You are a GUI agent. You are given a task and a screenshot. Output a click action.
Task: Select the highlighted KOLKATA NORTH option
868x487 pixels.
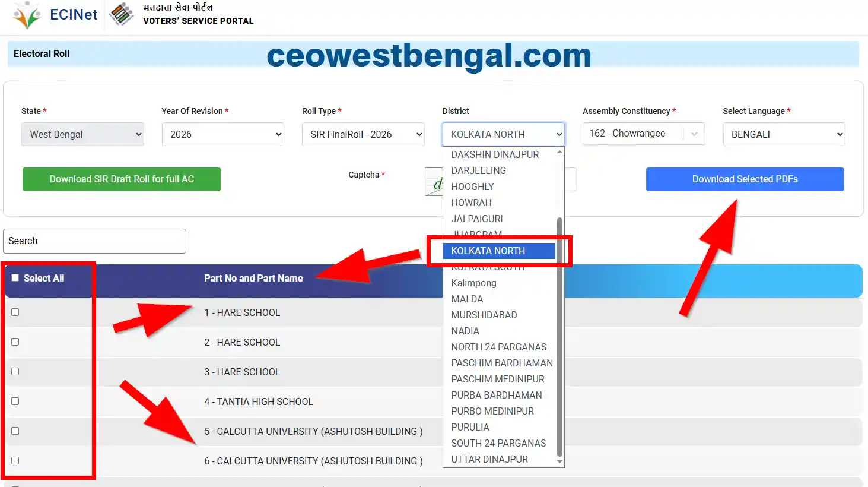(499, 251)
